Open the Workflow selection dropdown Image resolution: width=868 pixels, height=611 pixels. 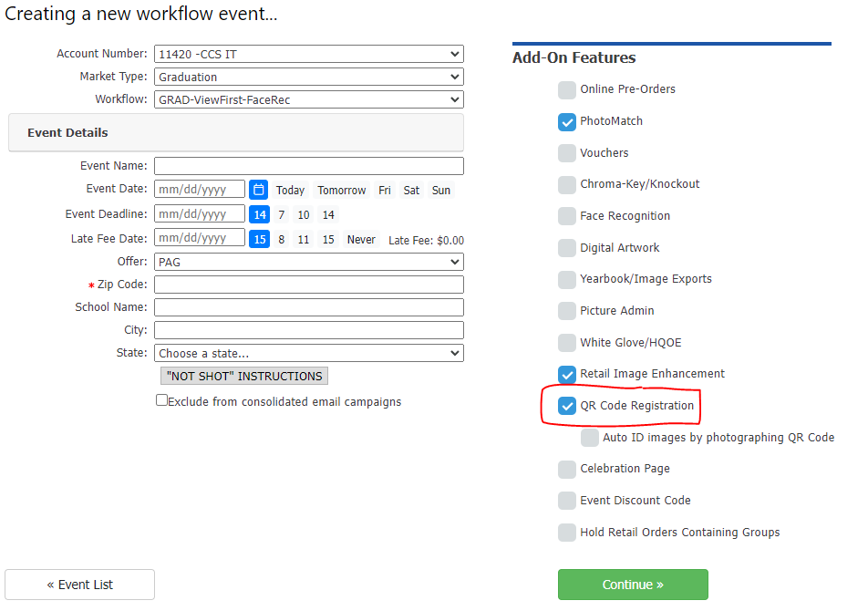click(308, 100)
